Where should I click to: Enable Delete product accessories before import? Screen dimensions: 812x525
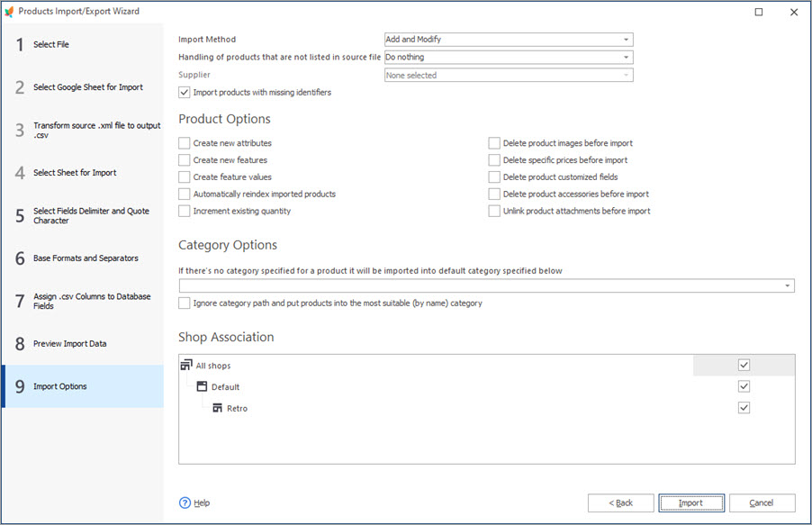pyautogui.click(x=494, y=194)
